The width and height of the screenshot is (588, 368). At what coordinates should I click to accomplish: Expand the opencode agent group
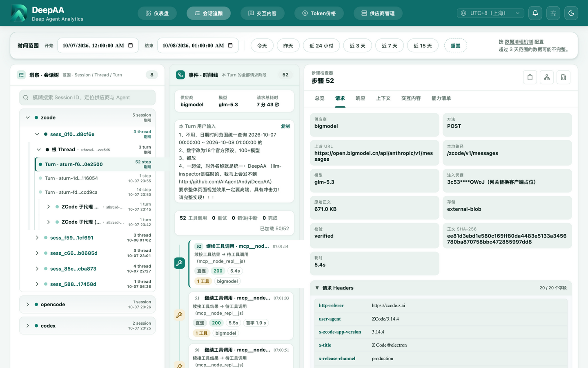pos(28,305)
